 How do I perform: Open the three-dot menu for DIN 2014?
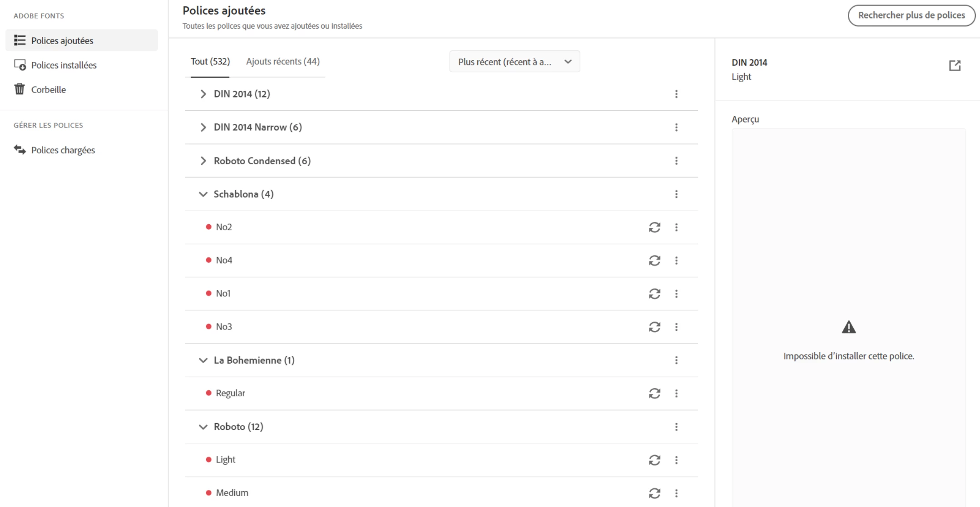tap(676, 94)
